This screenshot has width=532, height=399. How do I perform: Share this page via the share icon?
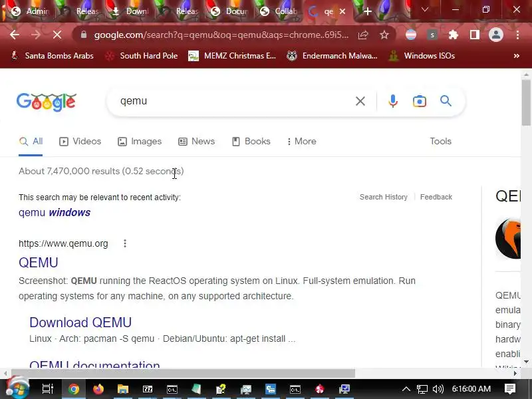point(363,35)
